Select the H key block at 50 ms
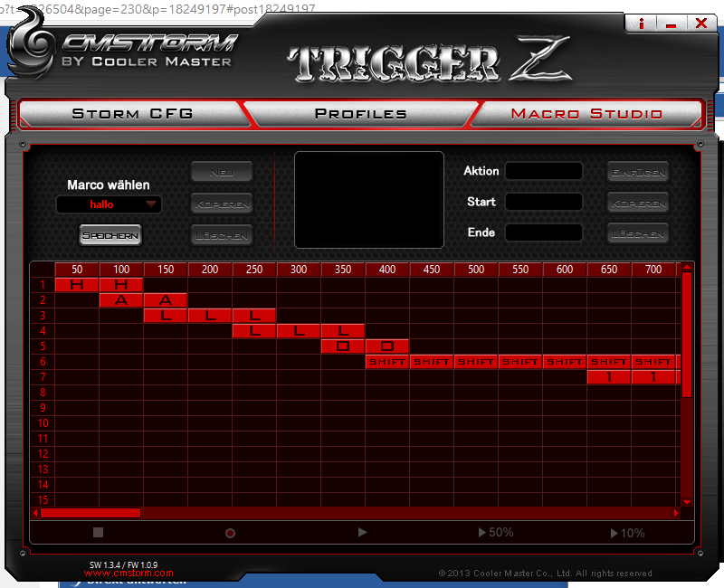The width and height of the screenshot is (724, 588). 77,285
